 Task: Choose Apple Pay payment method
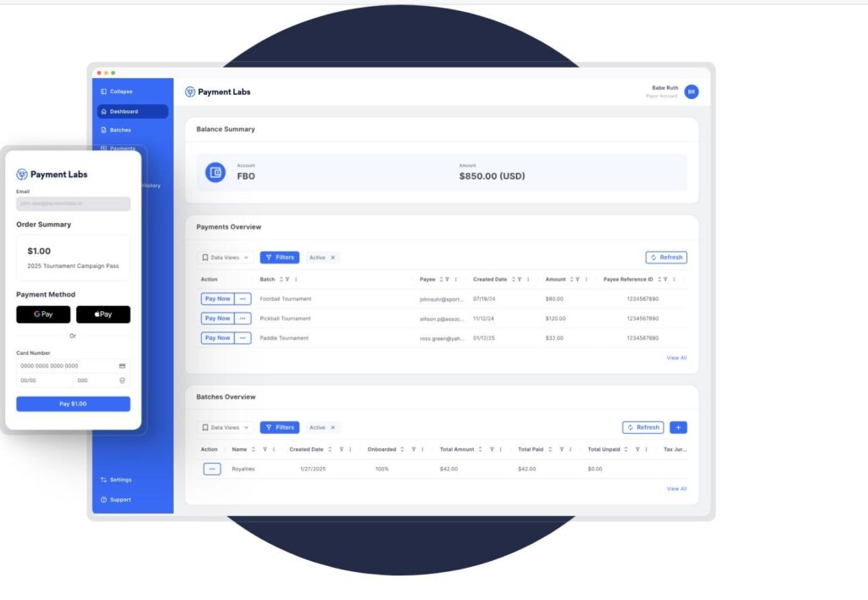coord(103,314)
